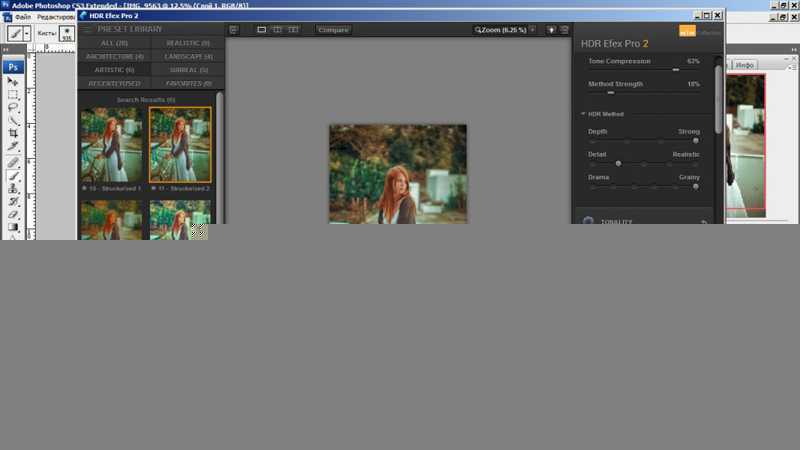Show the LANDSCAPE presets category
The height and width of the screenshot is (450, 800).
187,56
